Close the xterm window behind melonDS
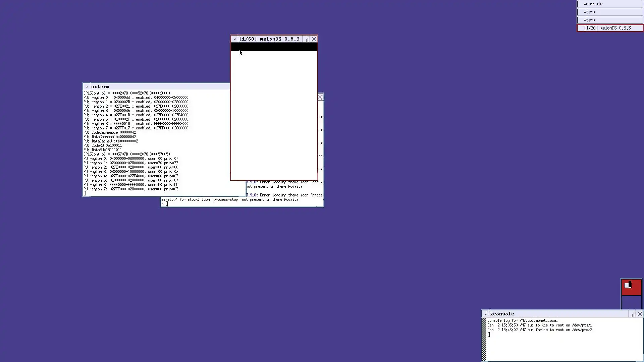 point(320,97)
